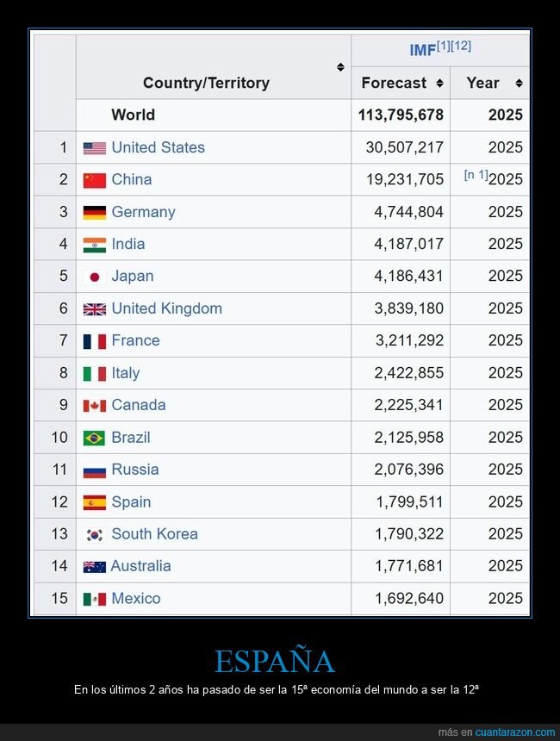Click the Japan flag icon

point(95,276)
